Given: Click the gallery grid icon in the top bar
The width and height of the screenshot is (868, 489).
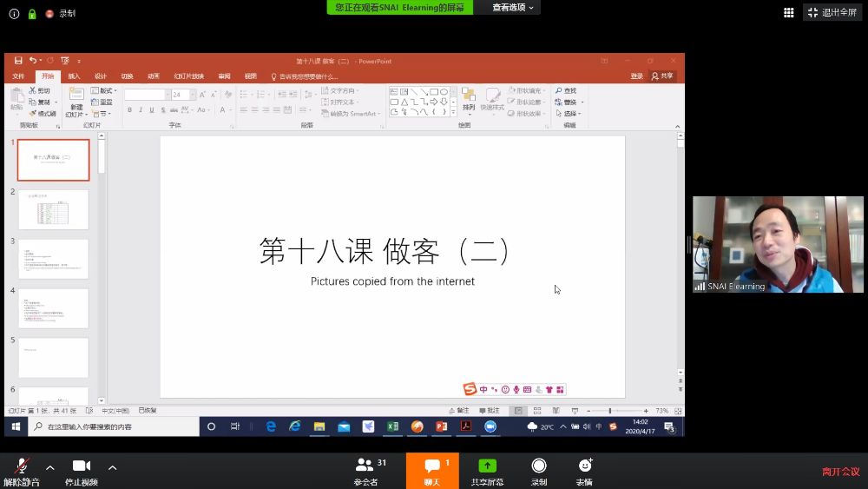Looking at the screenshot, I should 789,12.
